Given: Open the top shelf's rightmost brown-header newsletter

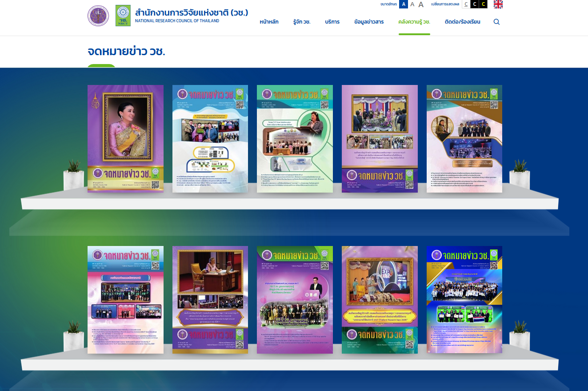Looking at the screenshot, I should [x=464, y=138].
